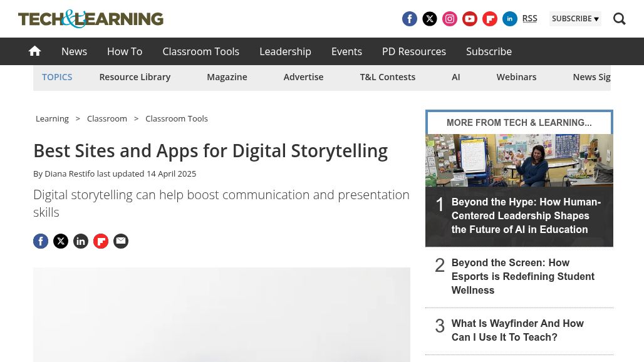Visit the Instagram icon in header
This screenshot has height=362, width=644.
click(450, 19)
